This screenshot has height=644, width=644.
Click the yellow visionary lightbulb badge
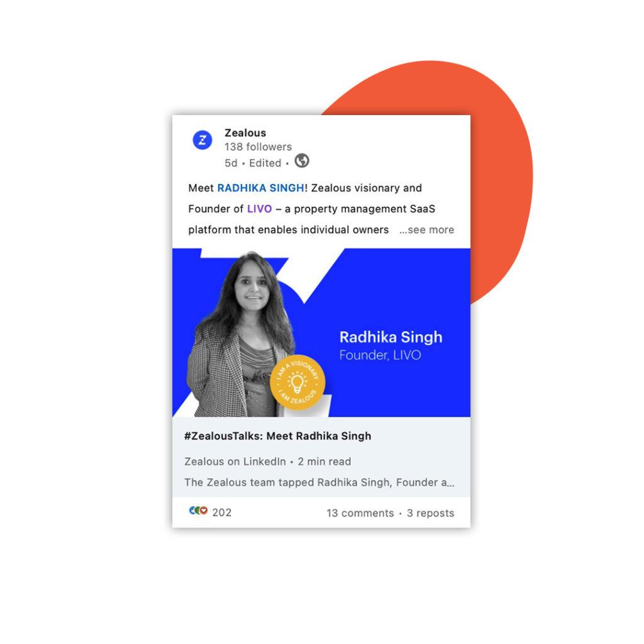click(x=297, y=382)
